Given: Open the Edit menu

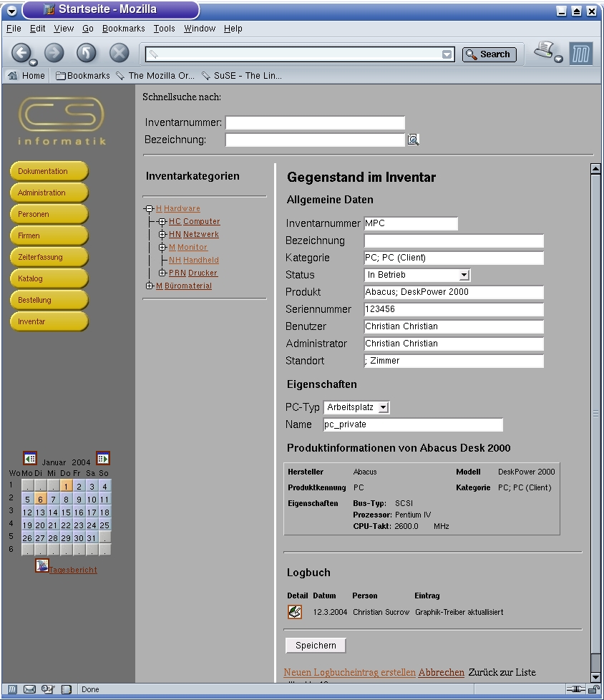Looking at the screenshot, I should (37, 29).
